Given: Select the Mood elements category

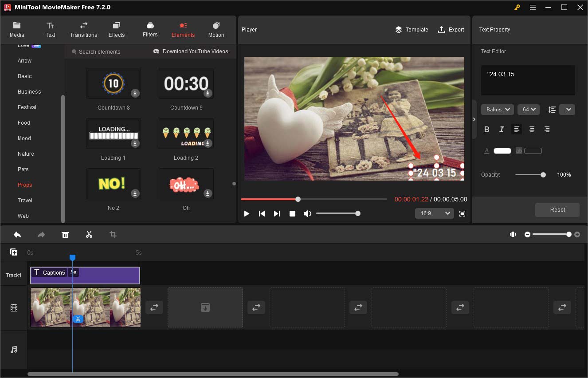Looking at the screenshot, I should [x=24, y=138].
